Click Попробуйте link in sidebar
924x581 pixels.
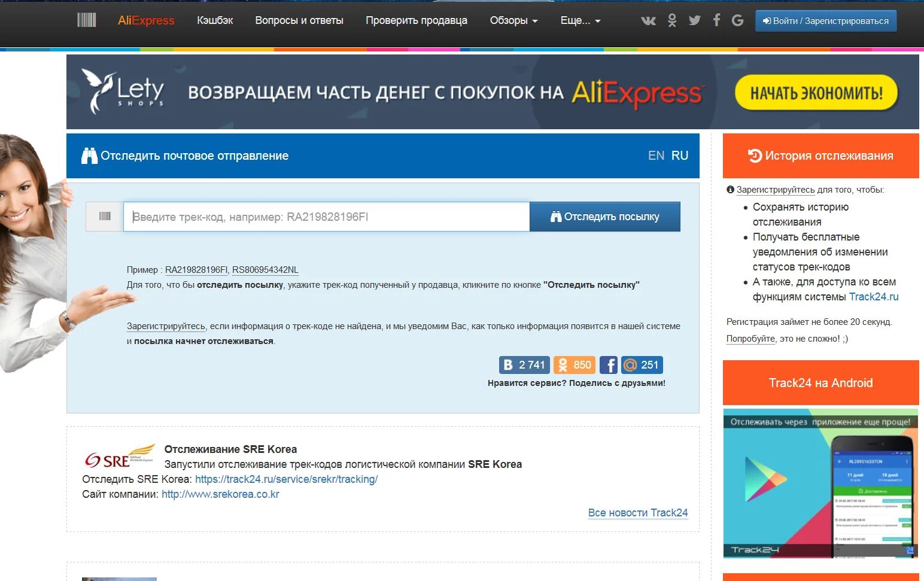pos(751,339)
